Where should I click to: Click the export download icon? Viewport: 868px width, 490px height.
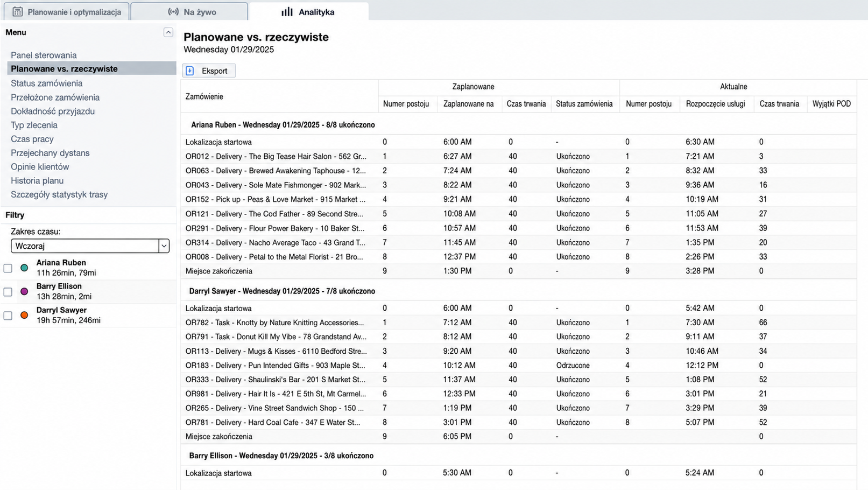[x=190, y=71]
